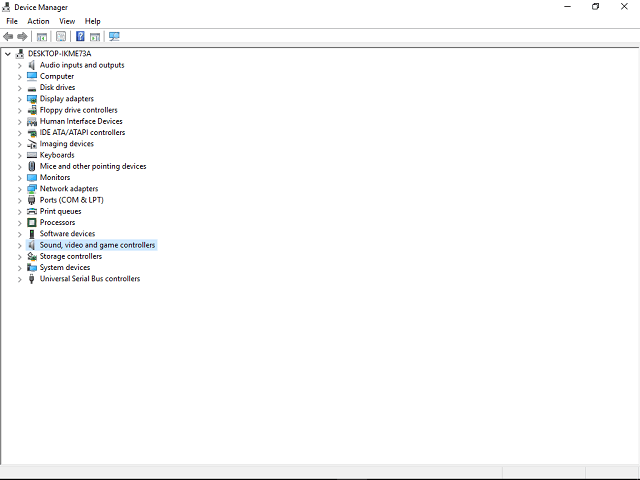Click the Device Manager title bar icon
640x480 pixels.
[x=6, y=7]
